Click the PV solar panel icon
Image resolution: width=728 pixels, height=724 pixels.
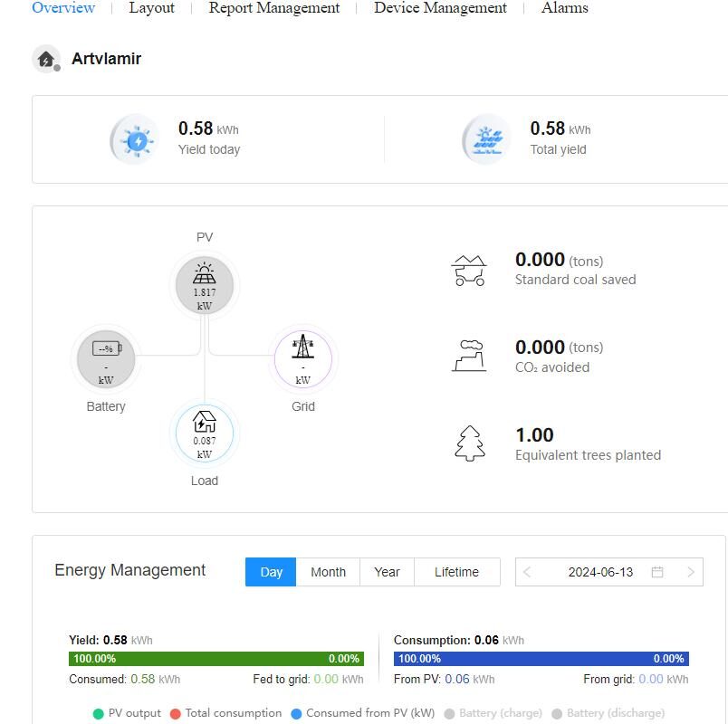click(x=204, y=276)
